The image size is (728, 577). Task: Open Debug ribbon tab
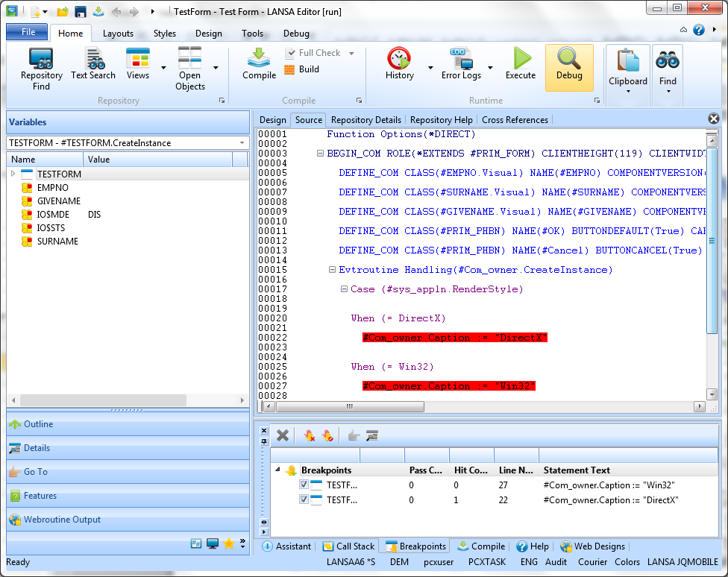tap(296, 34)
